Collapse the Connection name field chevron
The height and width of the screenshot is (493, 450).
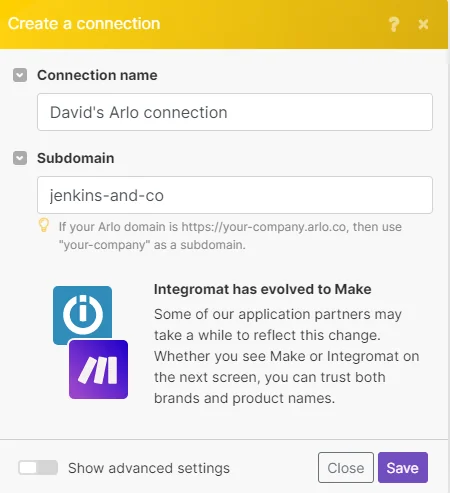20,75
